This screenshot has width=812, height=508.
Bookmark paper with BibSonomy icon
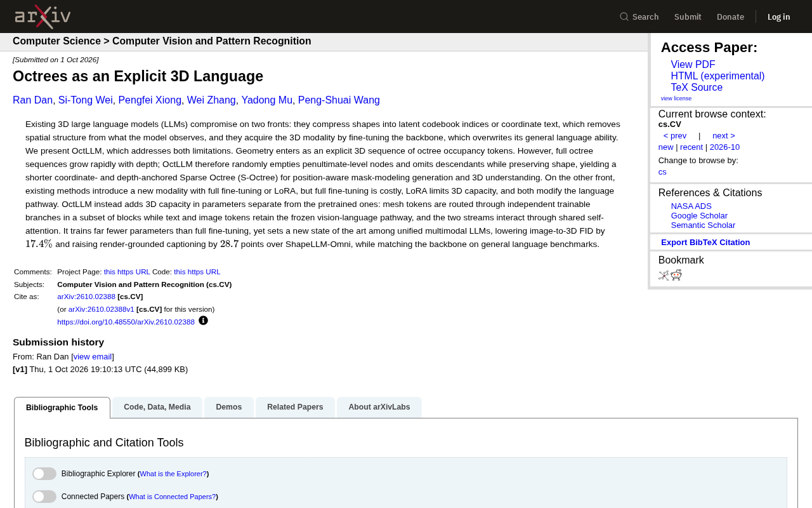pyautogui.click(x=664, y=275)
